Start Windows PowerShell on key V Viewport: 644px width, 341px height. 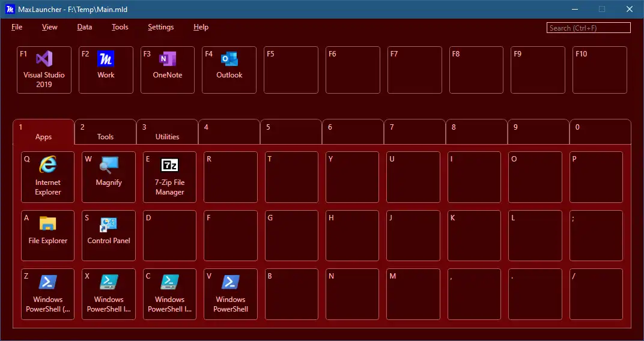[231, 294]
